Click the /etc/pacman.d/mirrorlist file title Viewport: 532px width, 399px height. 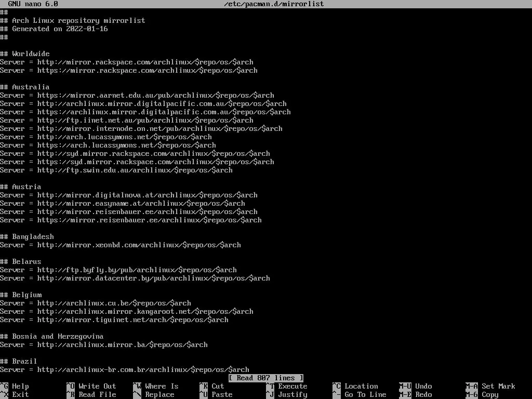[274, 4]
